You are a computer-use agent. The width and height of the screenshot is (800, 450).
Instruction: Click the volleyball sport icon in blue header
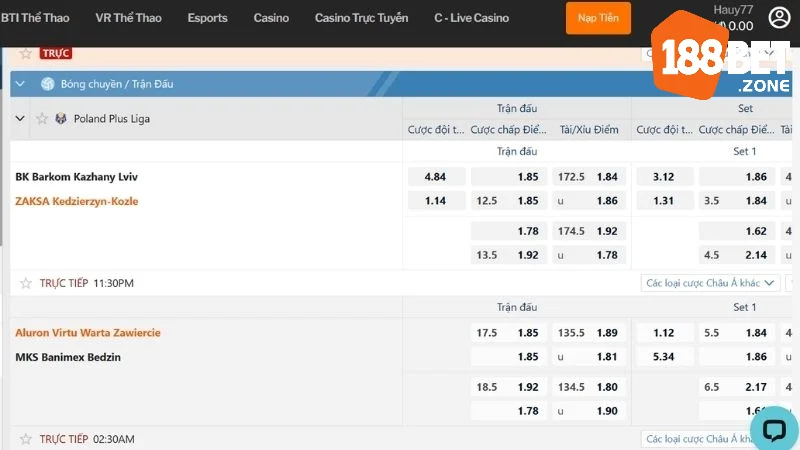(47, 84)
